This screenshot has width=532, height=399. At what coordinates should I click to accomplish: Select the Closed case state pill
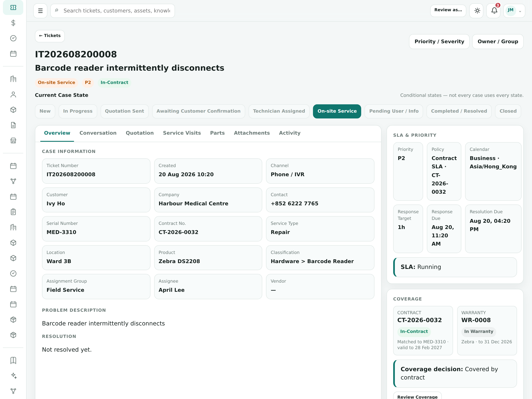click(x=508, y=111)
